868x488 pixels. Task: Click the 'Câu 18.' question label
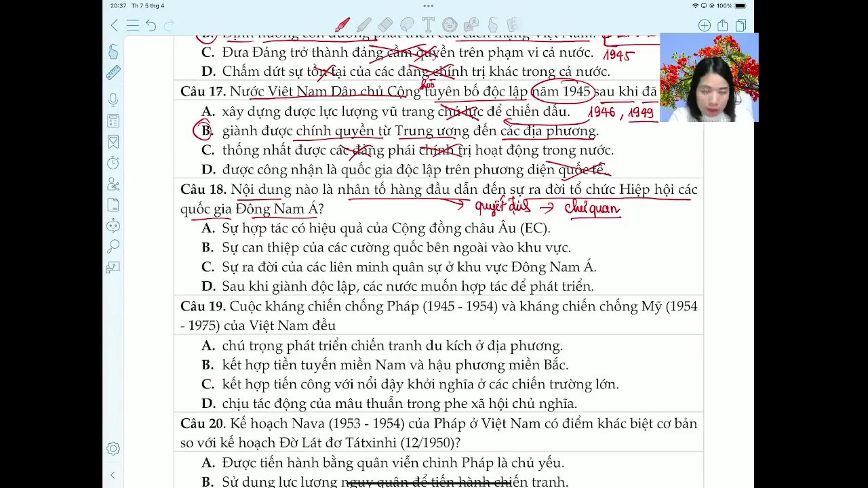coord(203,190)
